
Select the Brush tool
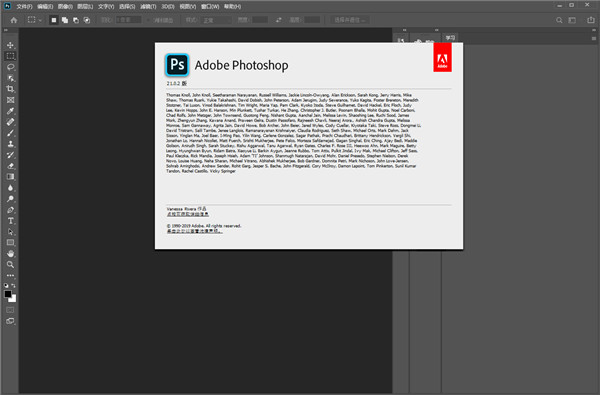click(x=10, y=133)
